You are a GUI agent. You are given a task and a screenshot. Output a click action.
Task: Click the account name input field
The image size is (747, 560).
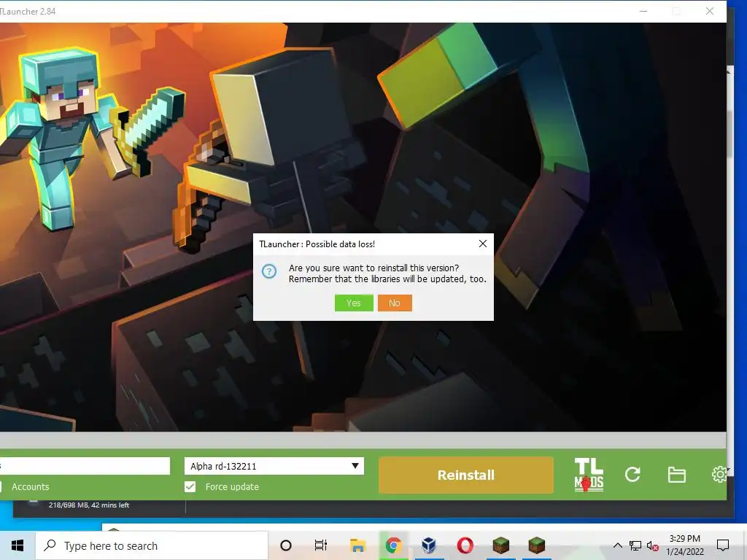(x=85, y=466)
